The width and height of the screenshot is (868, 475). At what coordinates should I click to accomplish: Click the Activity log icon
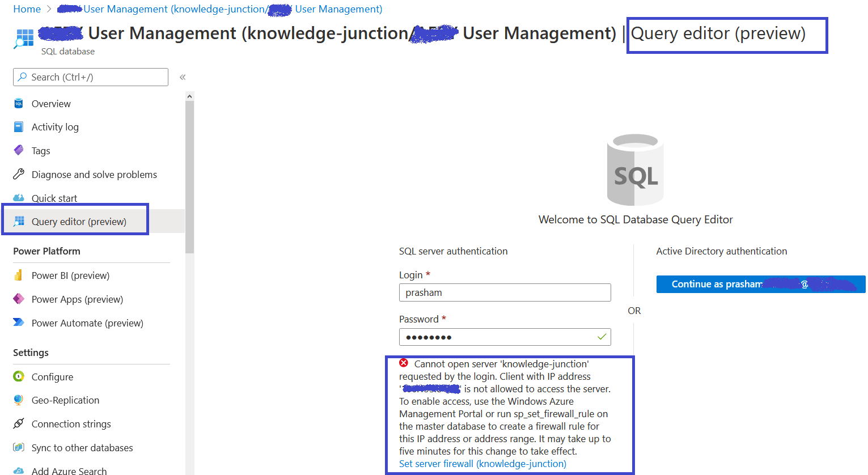point(19,127)
